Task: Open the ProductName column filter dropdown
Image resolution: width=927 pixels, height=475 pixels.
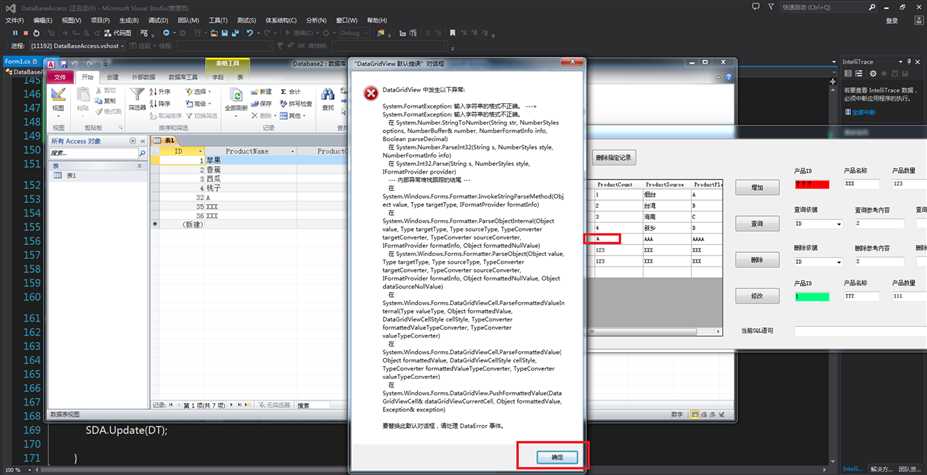Action: (x=293, y=151)
